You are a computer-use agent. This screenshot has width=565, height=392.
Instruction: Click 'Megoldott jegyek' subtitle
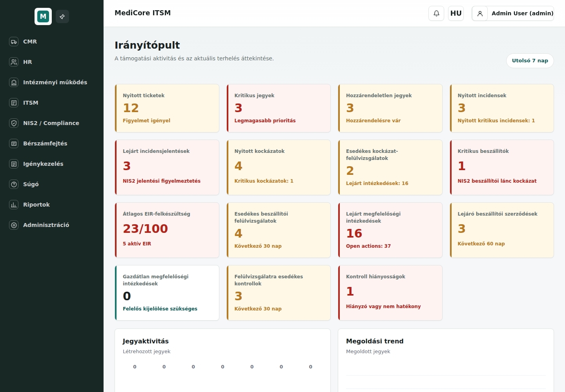[368, 352]
